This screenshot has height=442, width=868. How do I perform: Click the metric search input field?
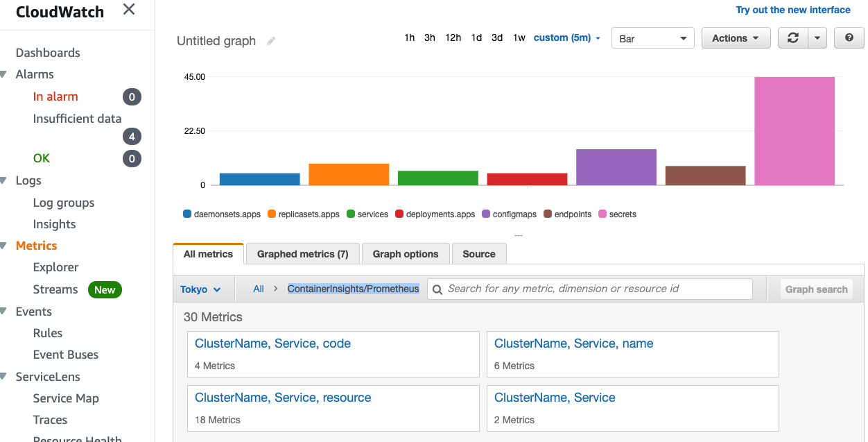tap(590, 289)
